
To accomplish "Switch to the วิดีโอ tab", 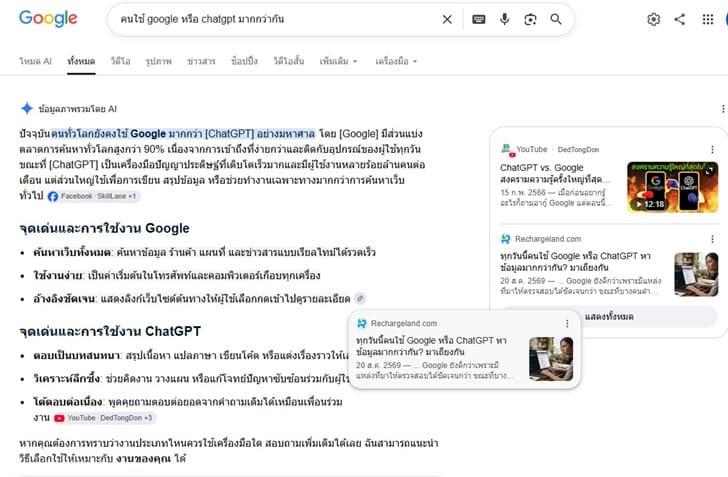I will (120, 61).
